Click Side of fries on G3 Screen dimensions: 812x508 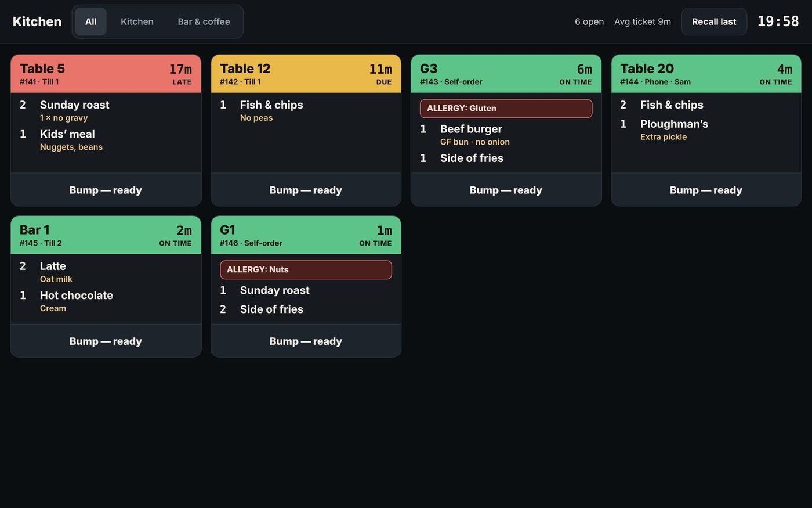[x=472, y=158]
